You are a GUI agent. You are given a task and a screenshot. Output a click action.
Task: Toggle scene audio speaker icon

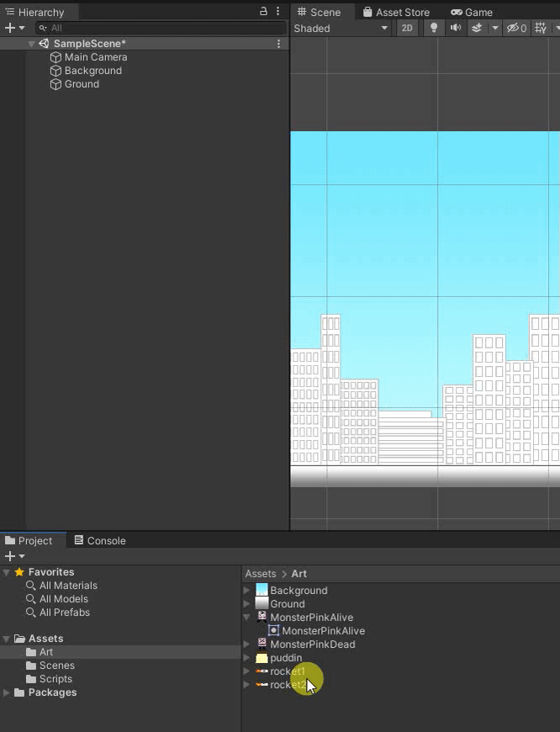point(456,28)
